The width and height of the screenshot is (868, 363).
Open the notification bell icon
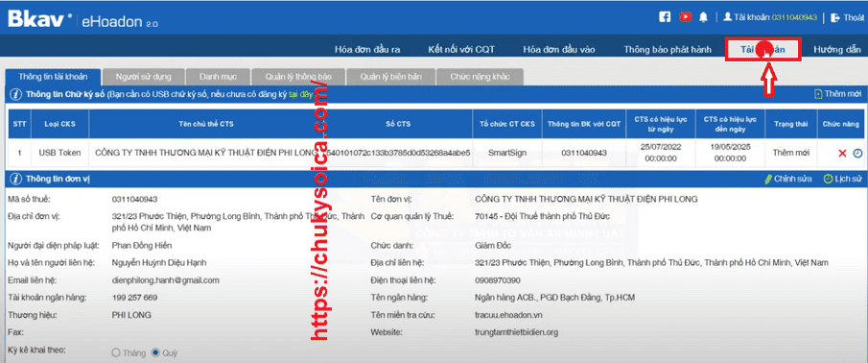pos(704,17)
